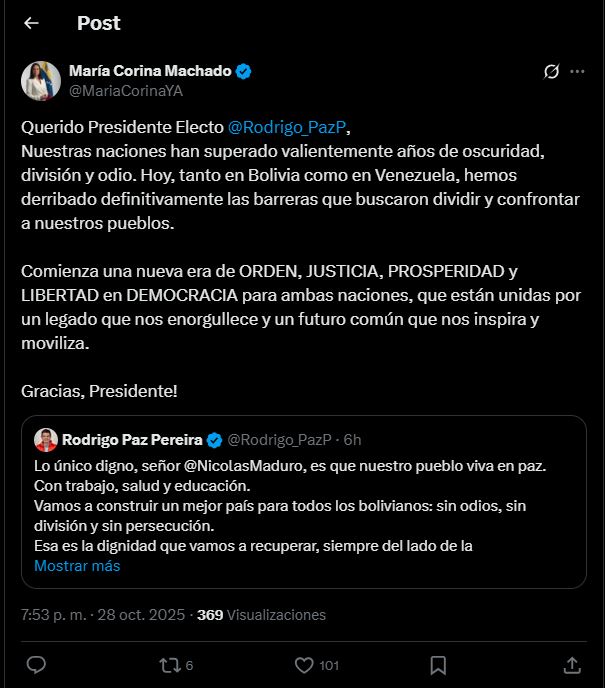This screenshot has height=688, width=605.
Task: Open the @MariaCorinaYA handle link
Action: [x=125, y=90]
